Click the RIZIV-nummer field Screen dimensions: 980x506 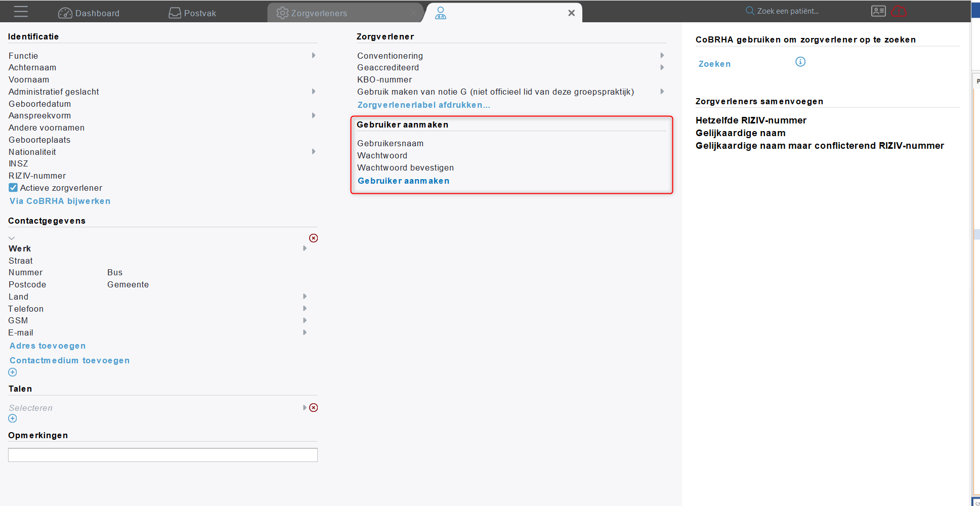[162, 176]
